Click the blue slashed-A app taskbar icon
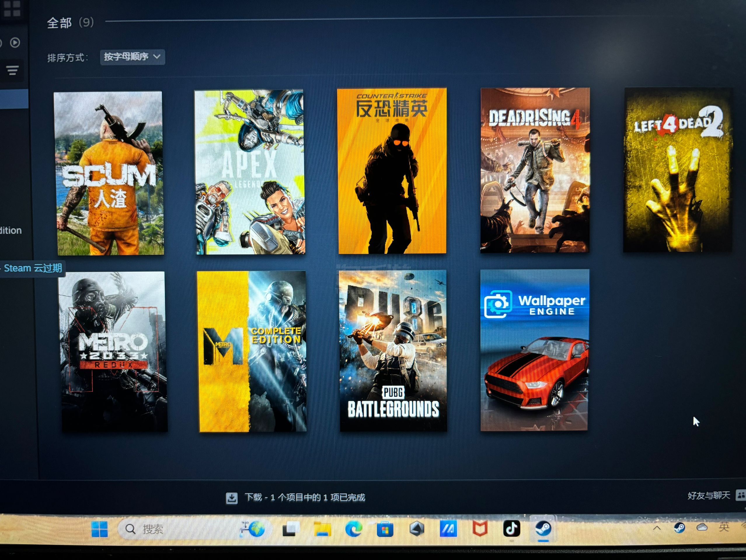746x560 pixels. (x=448, y=529)
